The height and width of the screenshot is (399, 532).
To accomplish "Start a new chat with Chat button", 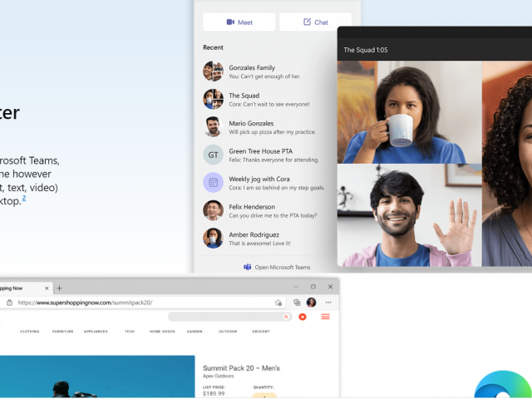I will 315,22.
